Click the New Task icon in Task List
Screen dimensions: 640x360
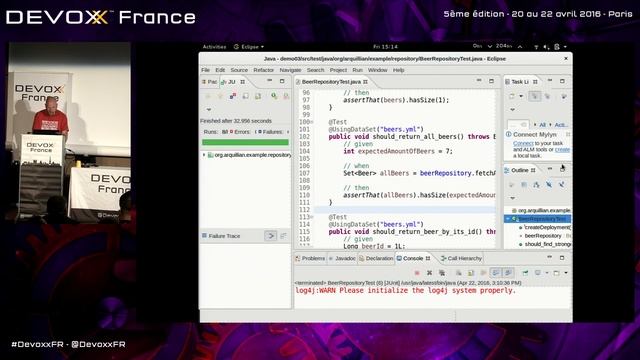click(x=512, y=96)
